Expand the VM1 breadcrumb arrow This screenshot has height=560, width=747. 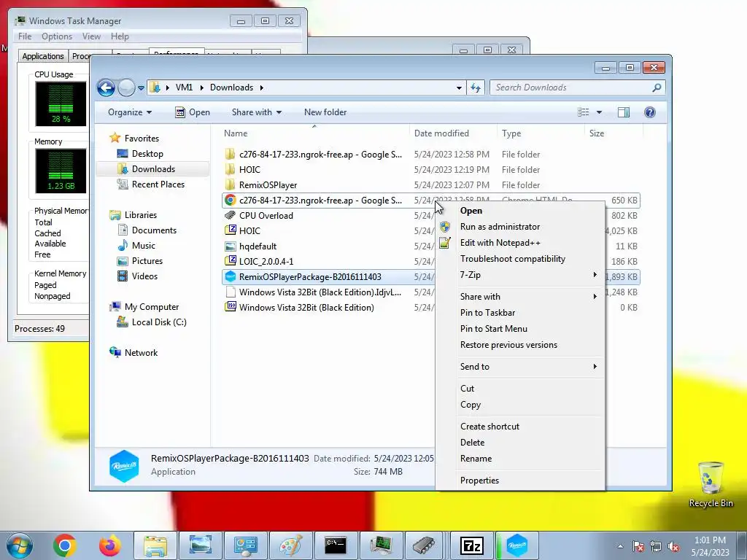(x=201, y=87)
